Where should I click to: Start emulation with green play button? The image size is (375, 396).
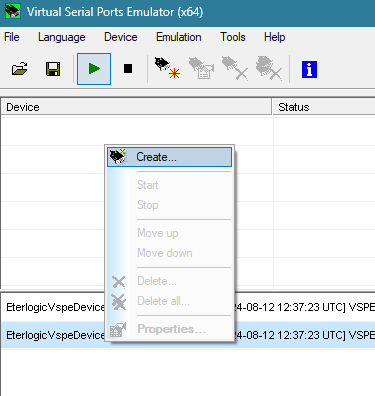coord(94,69)
